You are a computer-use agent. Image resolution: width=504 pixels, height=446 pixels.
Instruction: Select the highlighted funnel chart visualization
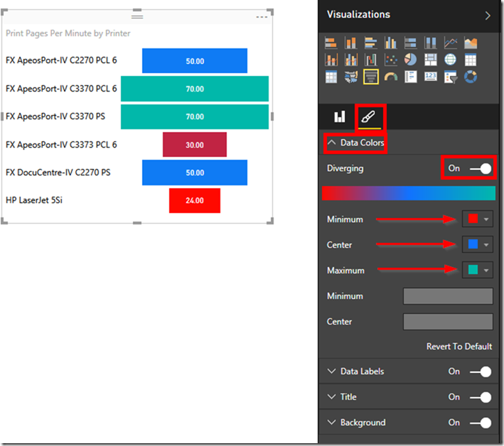370,77
